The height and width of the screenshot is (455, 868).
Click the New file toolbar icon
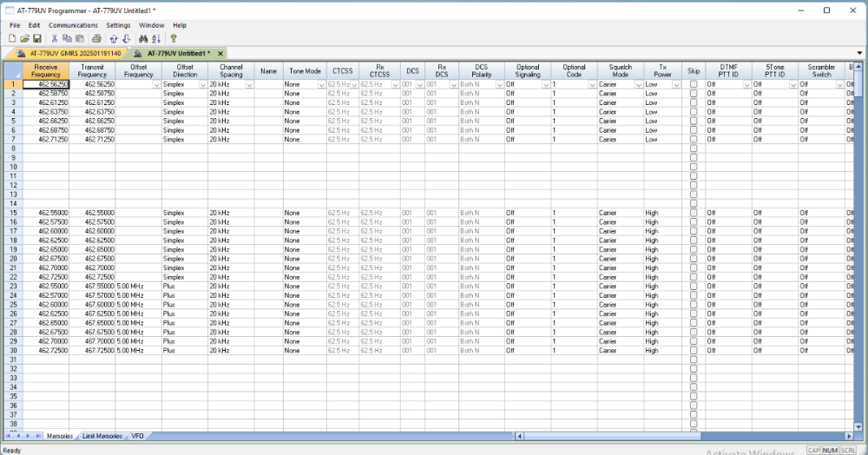click(12, 39)
